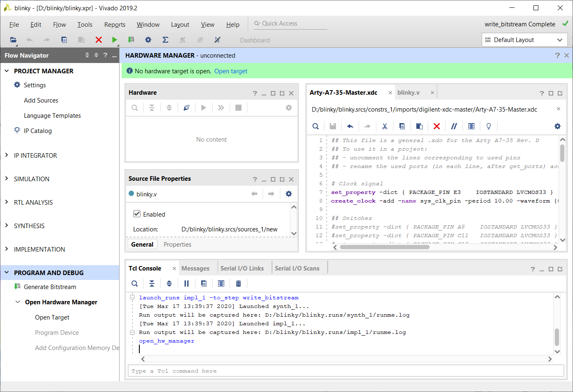Image resolution: width=573 pixels, height=392 pixels.
Task: Open project using the folder toolbar icon
Action: pos(13,40)
